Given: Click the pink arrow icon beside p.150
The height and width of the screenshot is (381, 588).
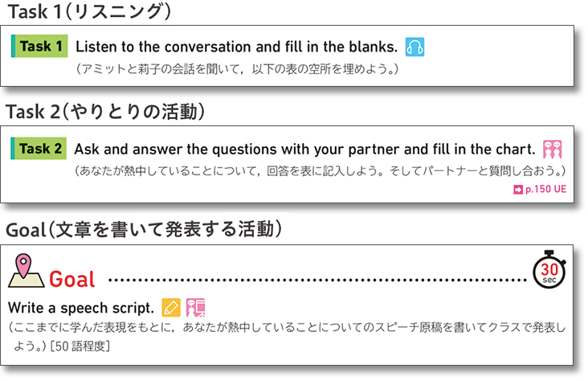Looking at the screenshot, I should pos(517,190).
